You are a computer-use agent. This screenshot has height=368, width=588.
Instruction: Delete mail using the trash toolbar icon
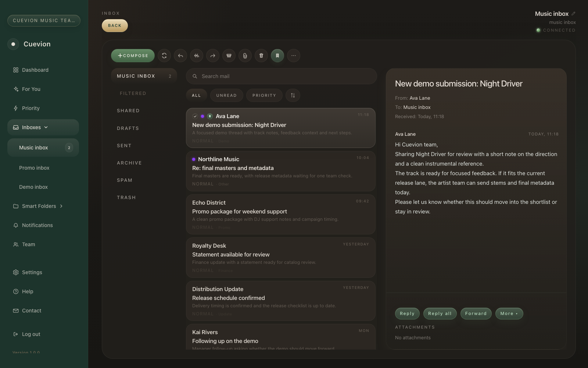tap(261, 56)
